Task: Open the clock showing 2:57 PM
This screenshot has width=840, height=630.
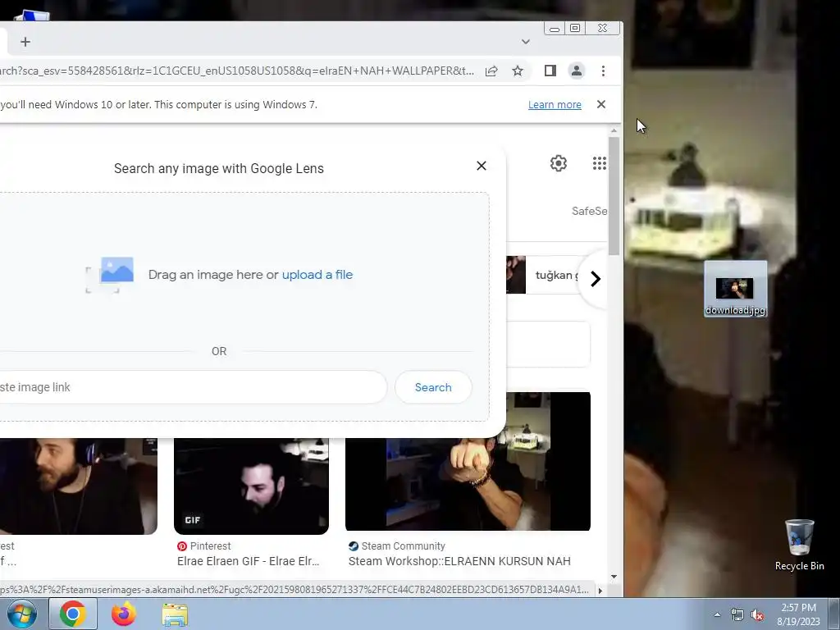Action: click(x=798, y=614)
